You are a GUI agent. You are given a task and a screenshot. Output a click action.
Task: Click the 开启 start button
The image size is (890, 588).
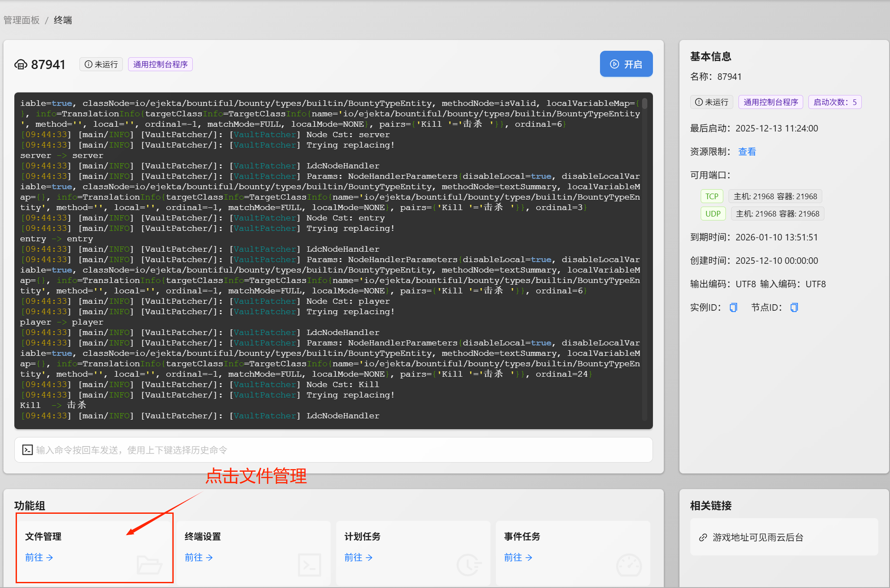pyautogui.click(x=626, y=64)
